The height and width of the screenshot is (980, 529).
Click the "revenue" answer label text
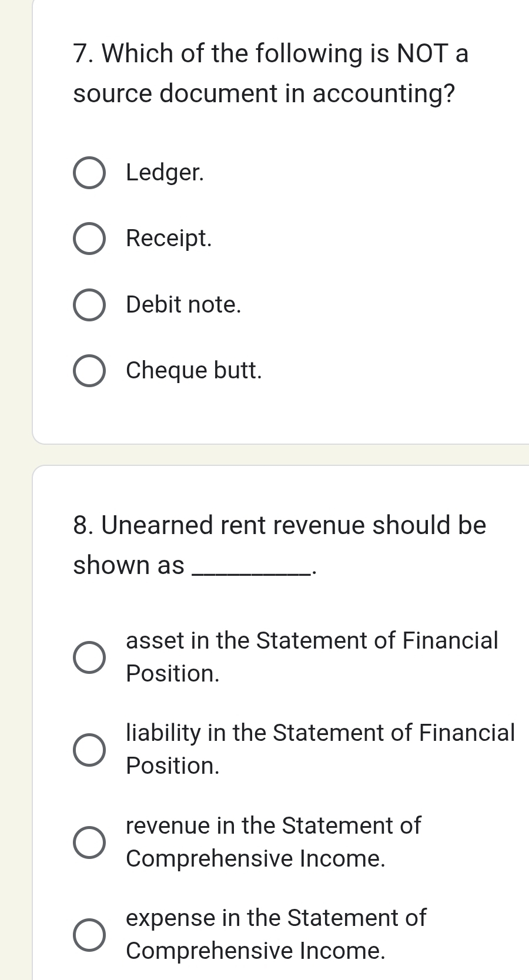(x=273, y=842)
